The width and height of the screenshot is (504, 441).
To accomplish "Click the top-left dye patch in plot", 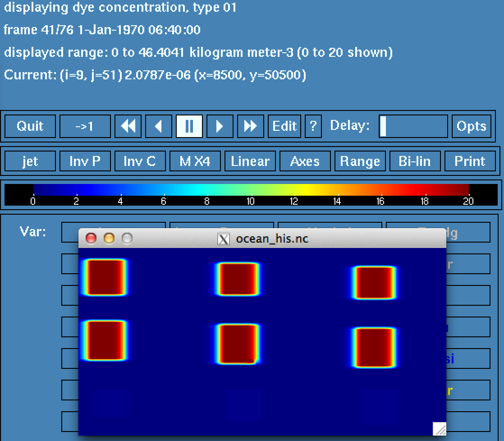I will tap(105, 277).
